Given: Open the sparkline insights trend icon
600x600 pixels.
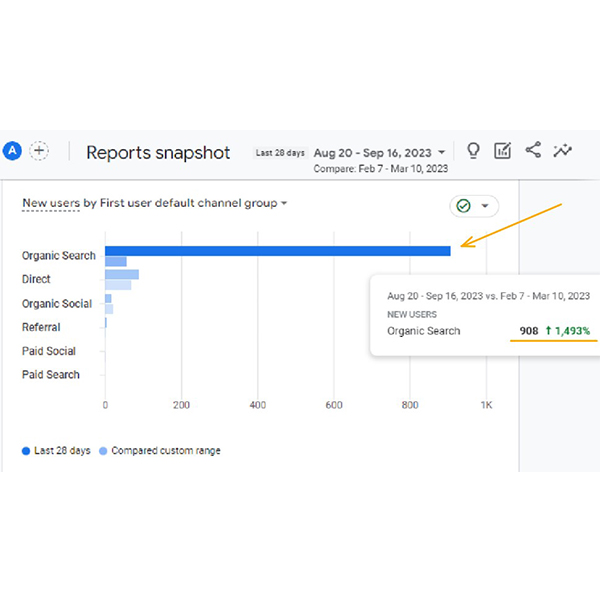Looking at the screenshot, I should (562, 150).
